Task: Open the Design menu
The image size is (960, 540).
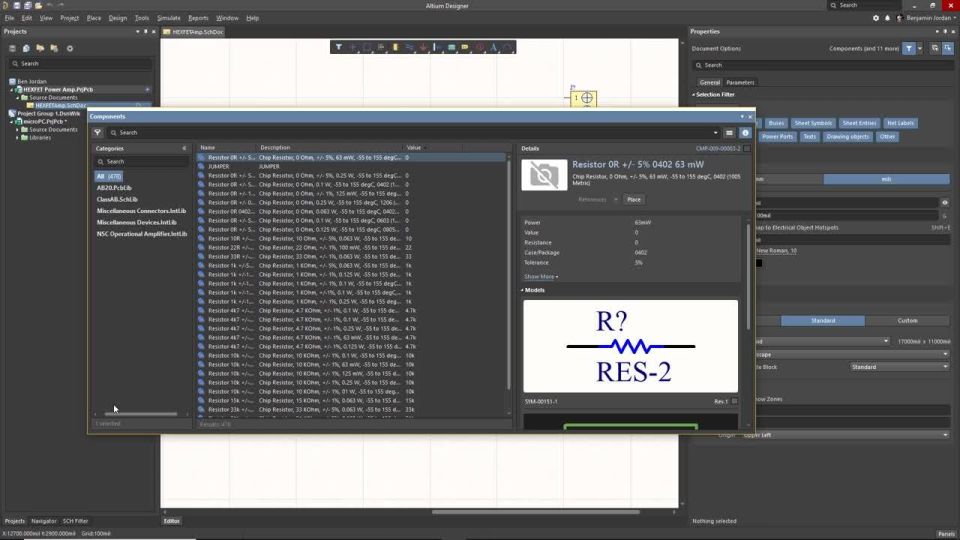Action: (x=118, y=18)
